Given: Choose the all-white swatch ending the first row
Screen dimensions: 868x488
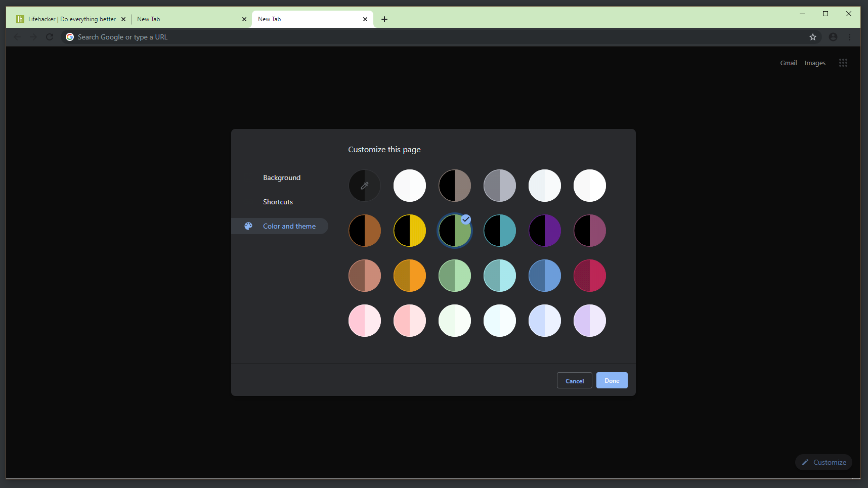Looking at the screenshot, I should pos(590,186).
